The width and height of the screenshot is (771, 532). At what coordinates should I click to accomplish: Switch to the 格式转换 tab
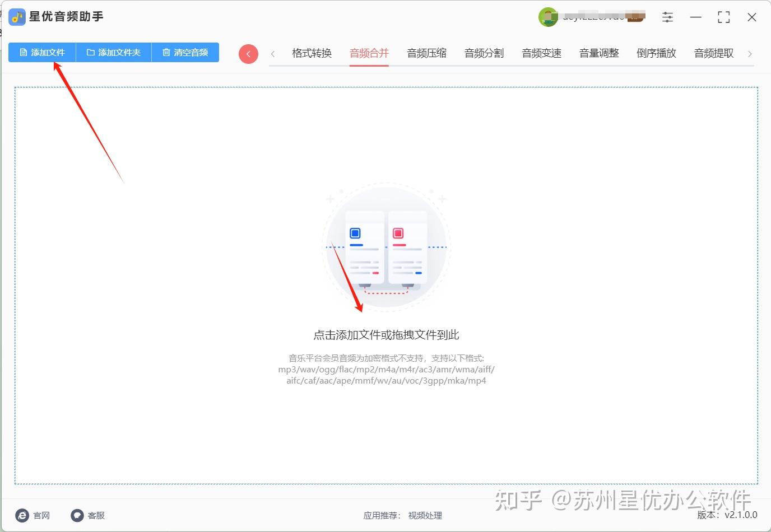[x=312, y=53]
